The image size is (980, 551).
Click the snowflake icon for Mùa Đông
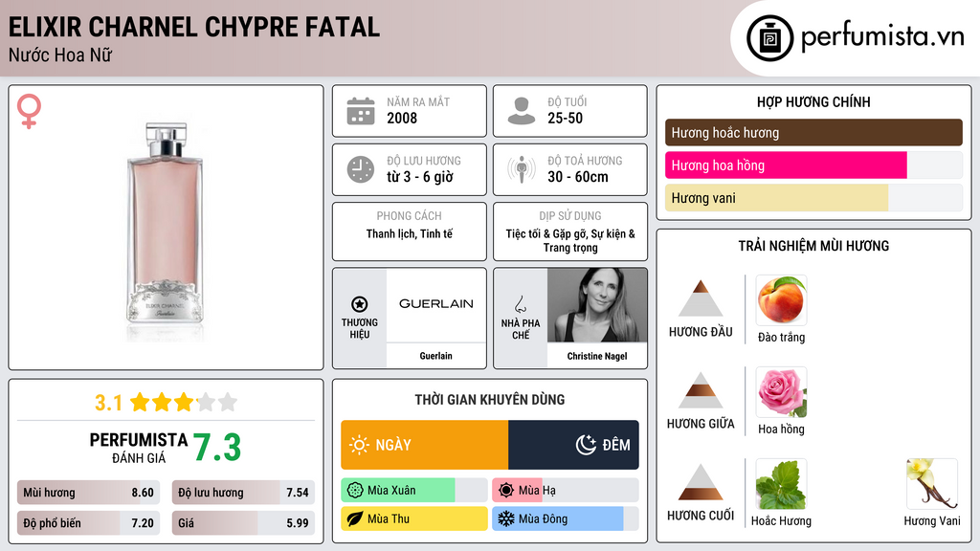click(505, 518)
